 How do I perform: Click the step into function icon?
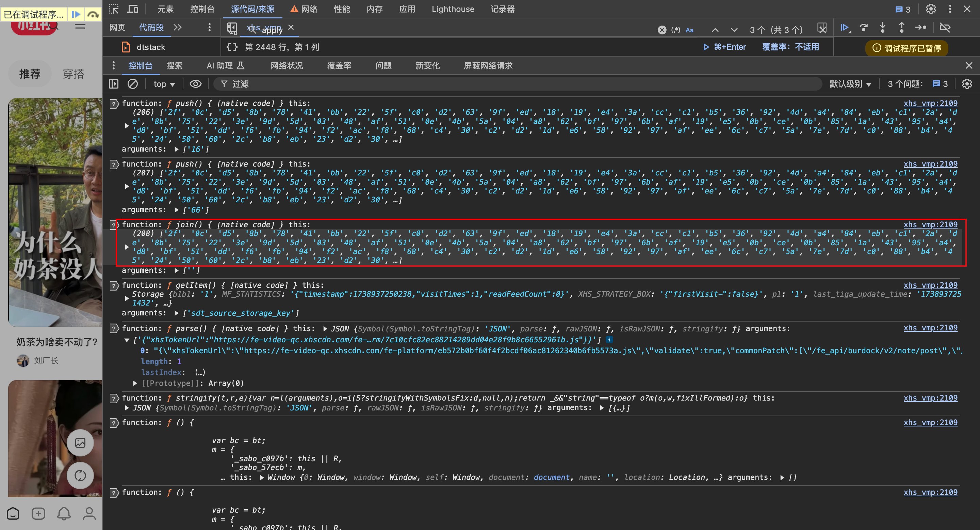(883, 27)
